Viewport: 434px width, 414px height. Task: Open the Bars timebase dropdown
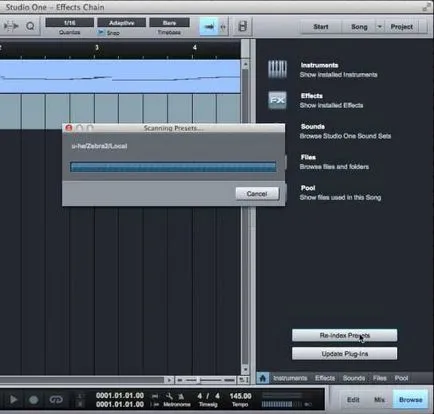pos(169,23)
